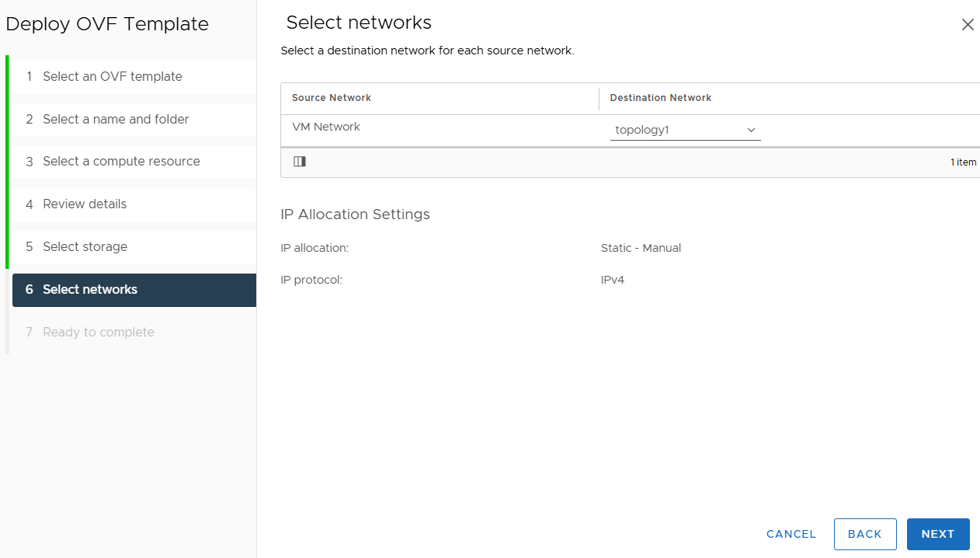Select the active step 6 Select networks
Screen dimensions: 980x558
pos(134,290)
